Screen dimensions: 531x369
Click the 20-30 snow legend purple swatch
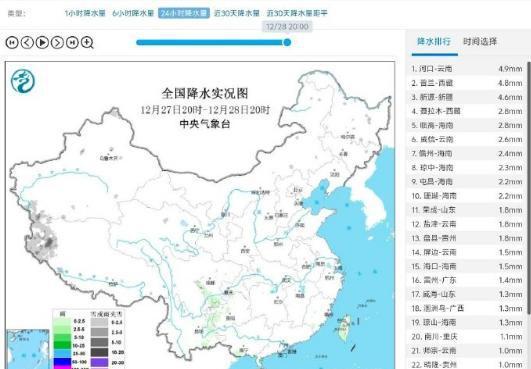tap(99, 363)
